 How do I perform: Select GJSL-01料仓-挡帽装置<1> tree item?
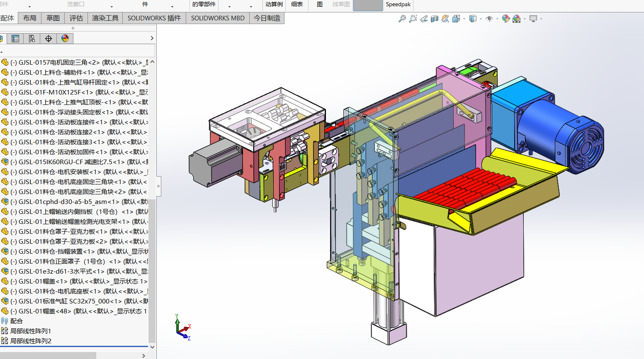pos(75,251)
